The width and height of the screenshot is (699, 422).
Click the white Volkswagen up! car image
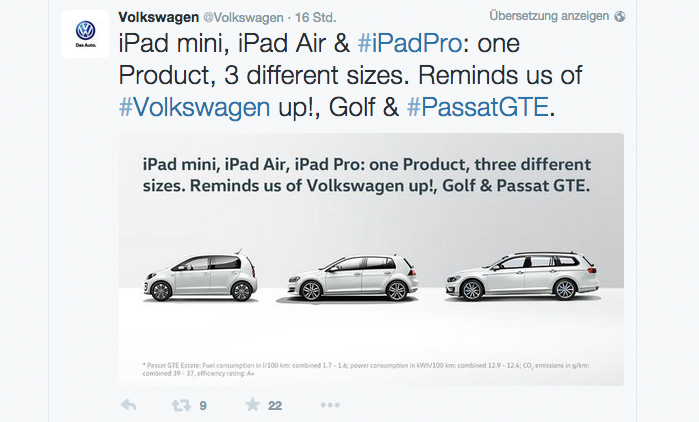click(x=200, y=275)
